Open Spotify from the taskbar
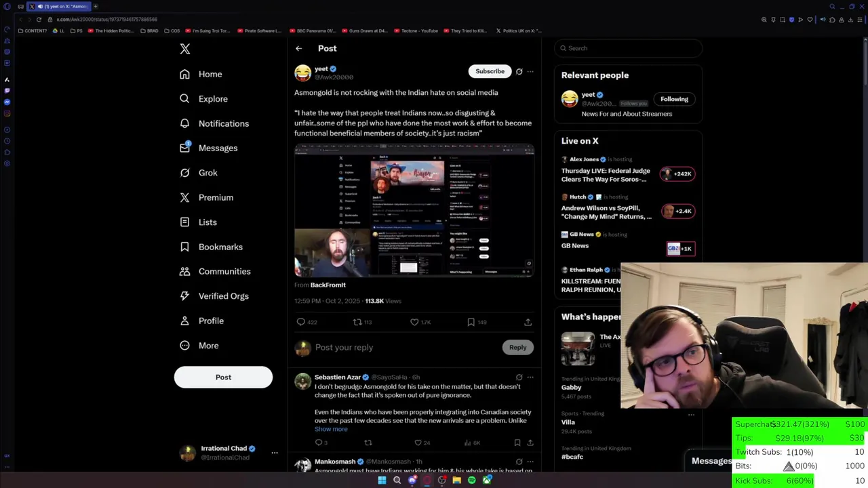The width and height of the screenshot is (868, 488). pyautogui.click(x=472, y=481)
